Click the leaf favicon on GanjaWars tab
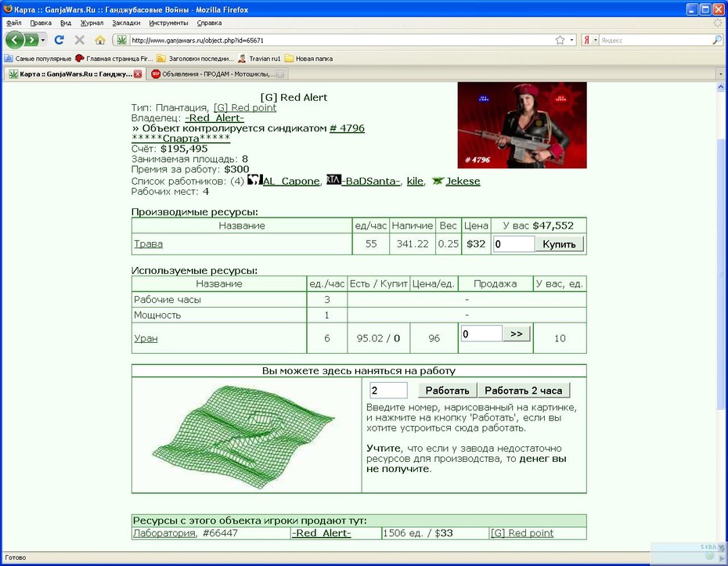Viewport: 728px width, 566px height. (13, 74)
